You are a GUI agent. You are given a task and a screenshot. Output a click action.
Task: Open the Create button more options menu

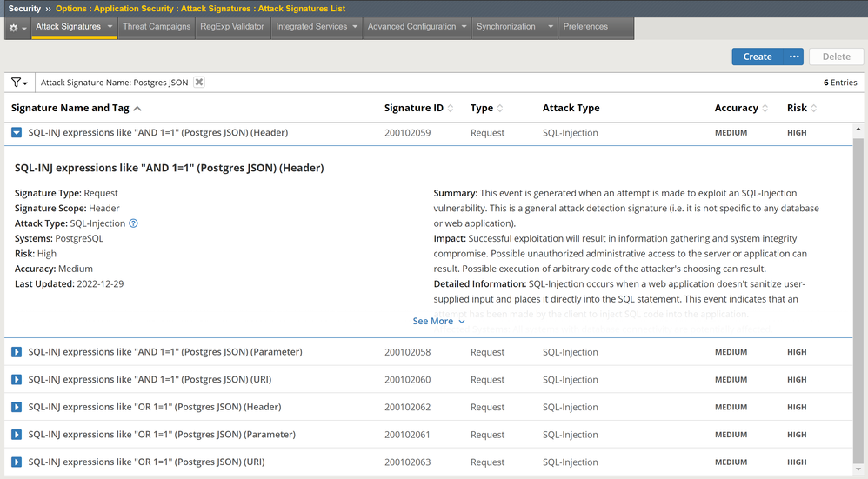[x=793, y=57]
